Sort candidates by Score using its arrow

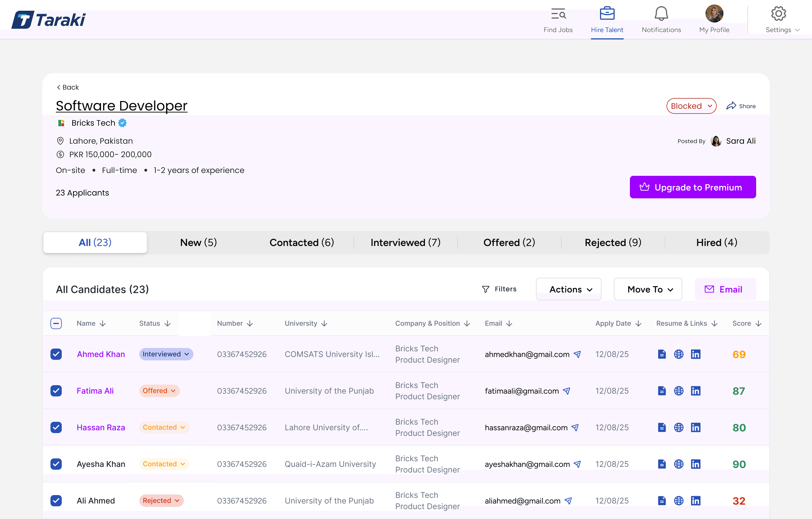coord(758,323)
